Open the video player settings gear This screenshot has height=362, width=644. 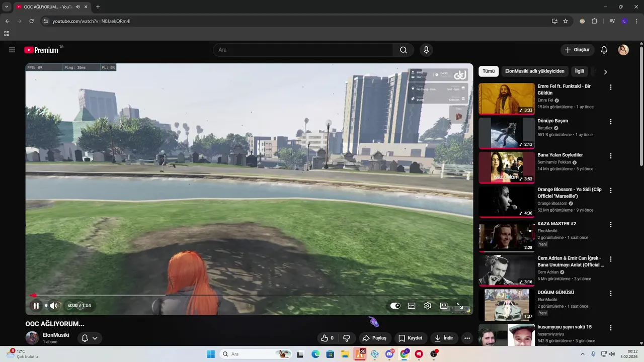(x=428, y=306)
